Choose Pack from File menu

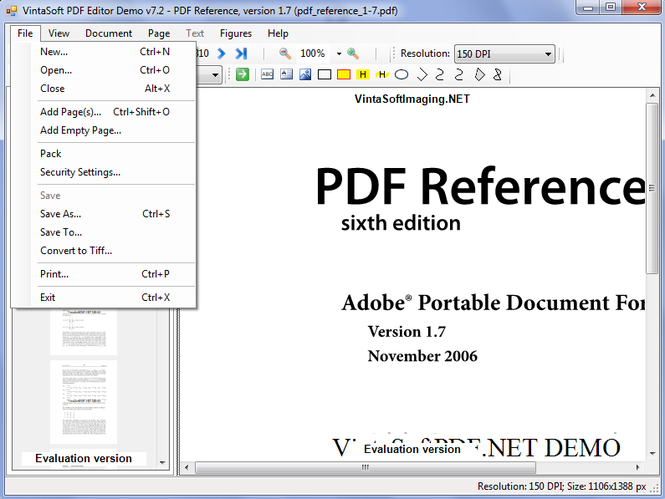(x=104, y=153)
